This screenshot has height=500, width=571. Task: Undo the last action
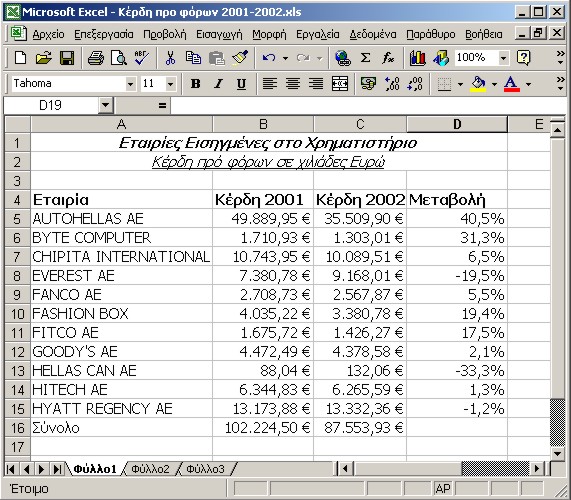point(269,58)
